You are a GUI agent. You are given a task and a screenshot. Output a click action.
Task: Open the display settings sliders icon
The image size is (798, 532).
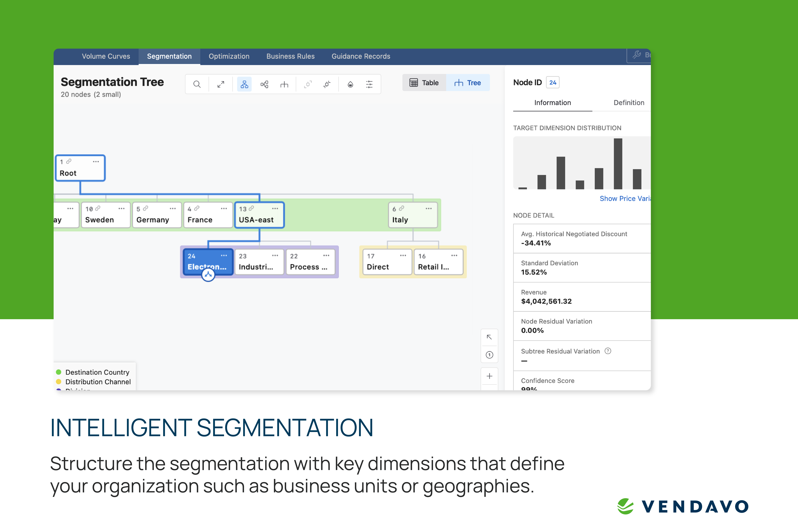click(x=369, y=84)
